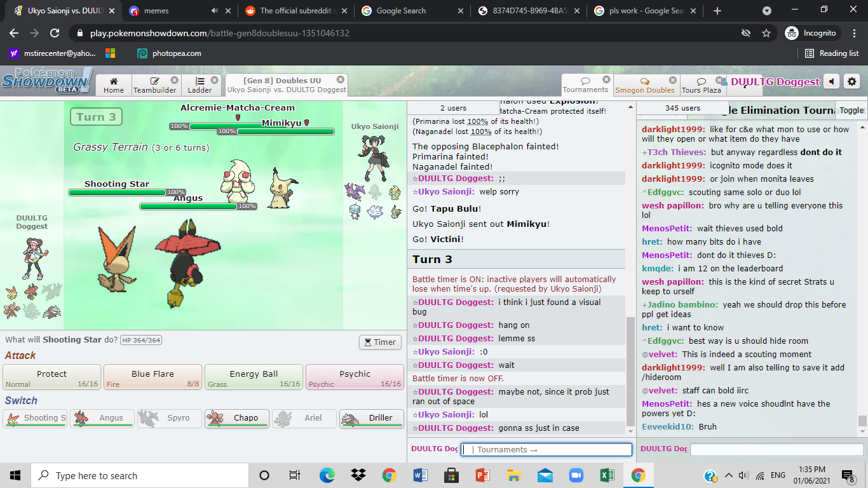Click the Pokémon Showdown logo

46,81
